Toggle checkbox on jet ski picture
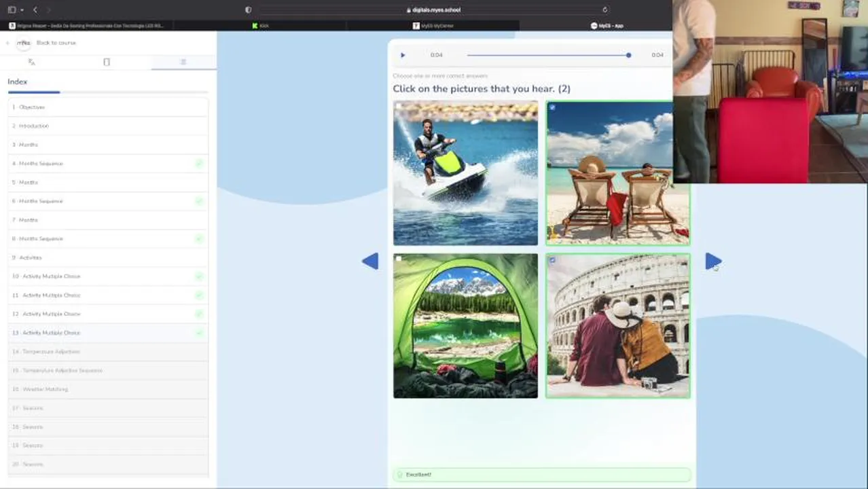The width and height of the screenshot is (868, 489). click(399, 107)
